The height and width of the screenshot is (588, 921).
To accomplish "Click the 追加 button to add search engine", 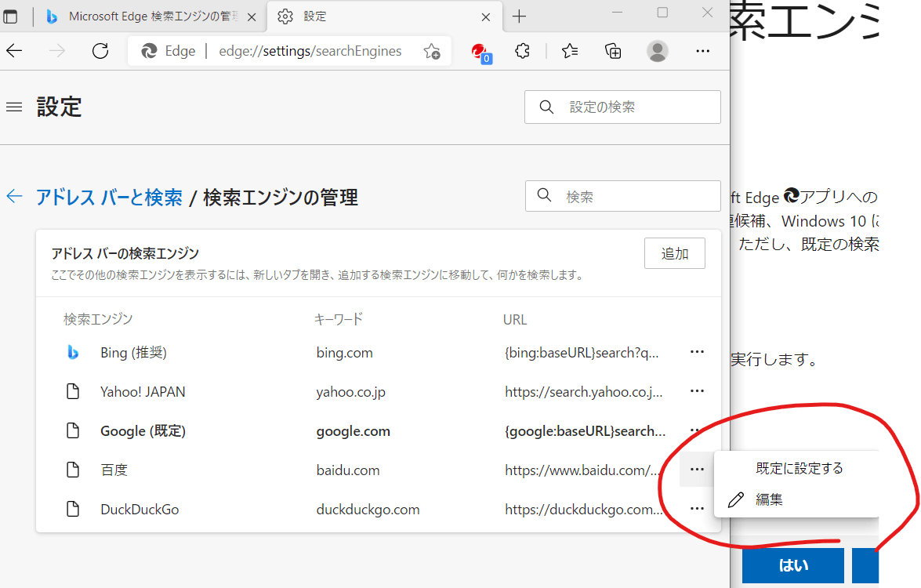I will (x=674, y=252).
